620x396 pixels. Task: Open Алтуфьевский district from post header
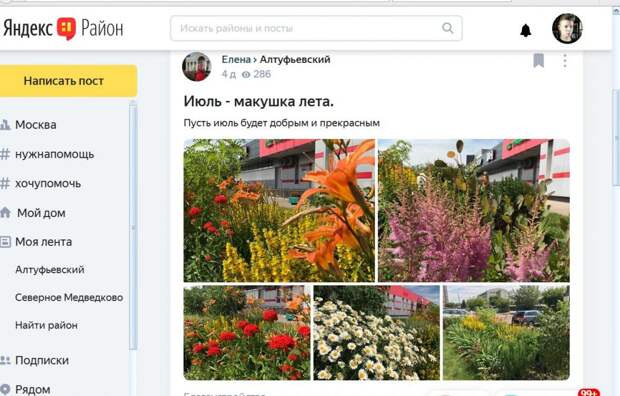tap(295, 60)
